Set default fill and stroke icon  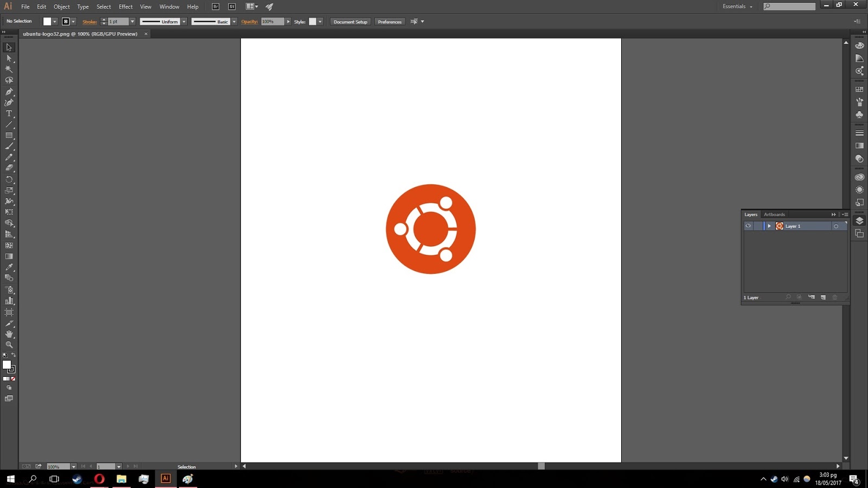click(x=5, y=355)
